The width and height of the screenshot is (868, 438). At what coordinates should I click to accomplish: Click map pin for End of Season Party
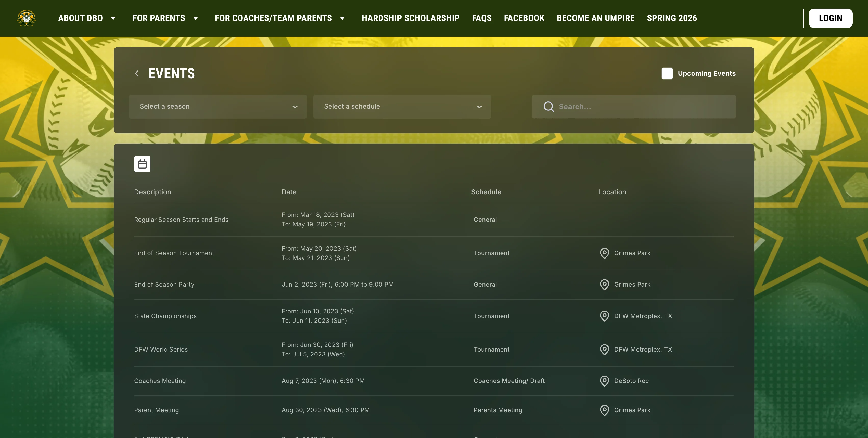[x=605, y=284]
